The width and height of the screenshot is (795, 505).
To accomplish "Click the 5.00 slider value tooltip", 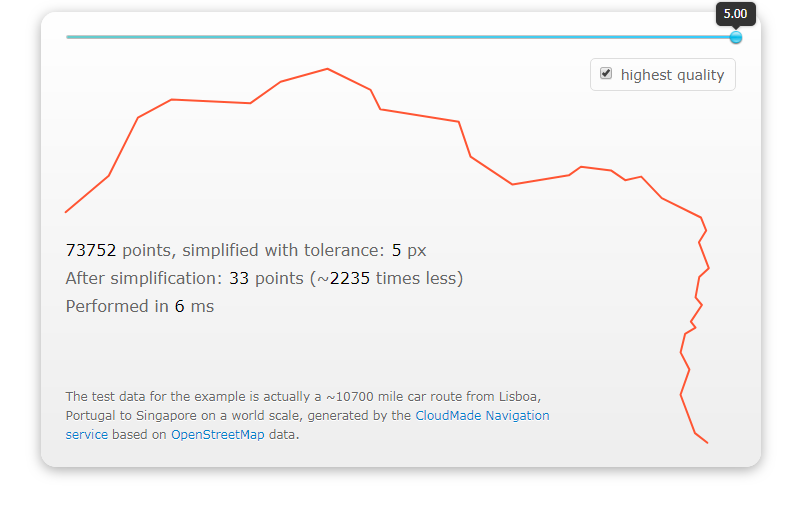I will point(736,14).
